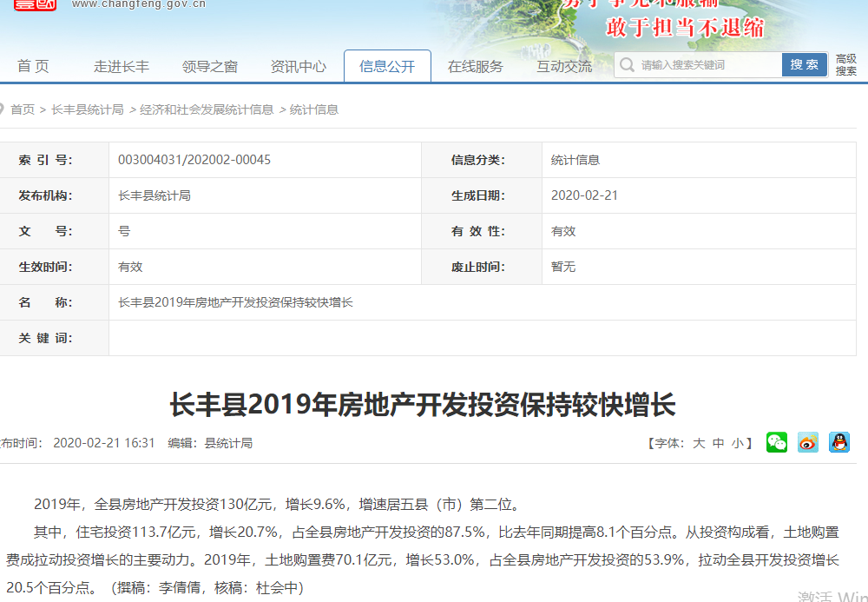Open the 走进长丰 navigation tab
The width and height of the screenshot is (868, 602).
[122, 66]
